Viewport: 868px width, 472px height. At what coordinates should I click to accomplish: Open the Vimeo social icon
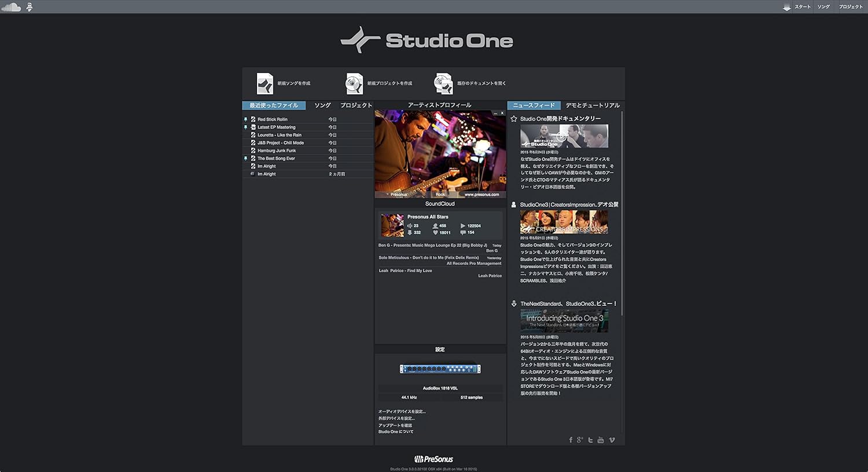[612, 440]
